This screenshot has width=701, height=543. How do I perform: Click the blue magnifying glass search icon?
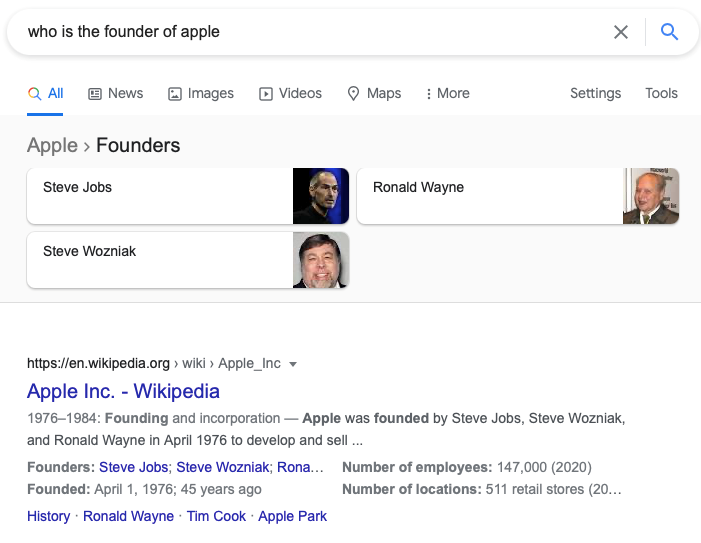[669, 32]
